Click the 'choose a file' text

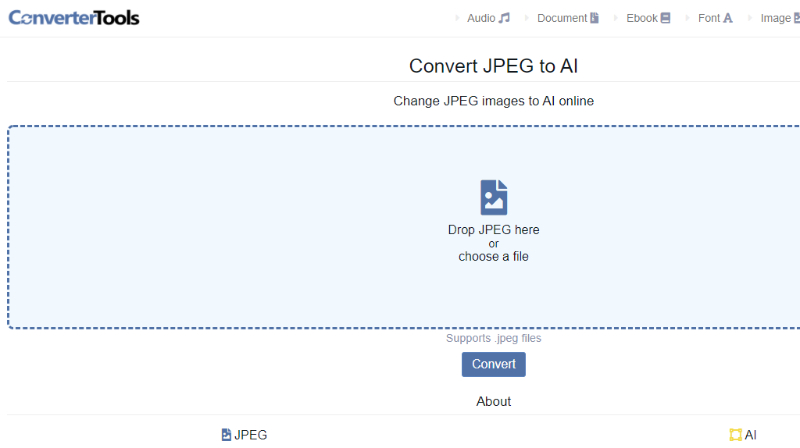(493, 257)
